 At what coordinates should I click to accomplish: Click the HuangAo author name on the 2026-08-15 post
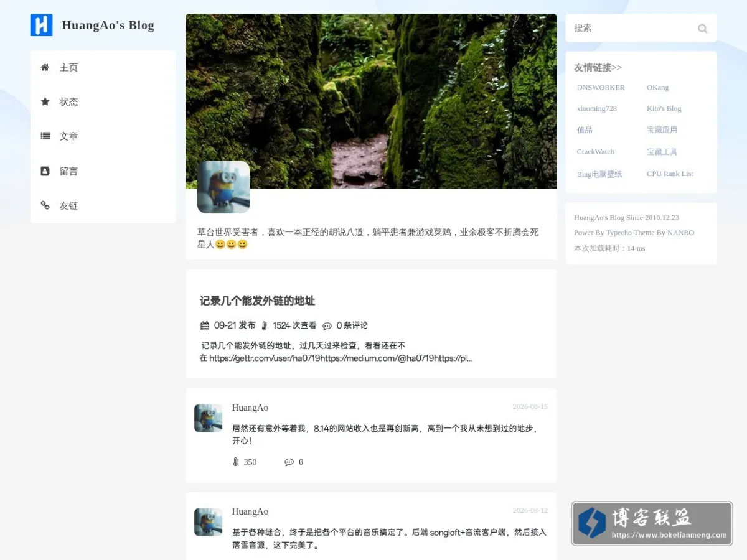250,408
